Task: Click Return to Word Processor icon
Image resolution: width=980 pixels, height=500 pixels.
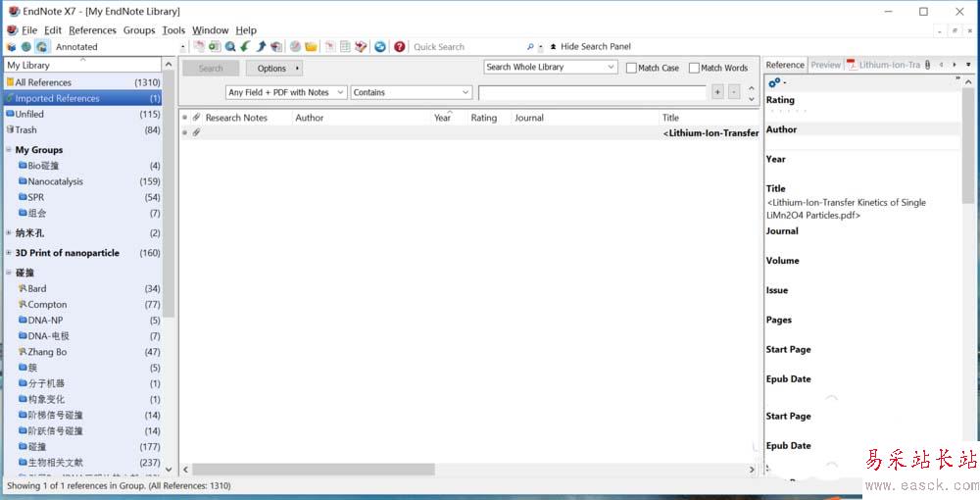Action: (x=361, y=46)
